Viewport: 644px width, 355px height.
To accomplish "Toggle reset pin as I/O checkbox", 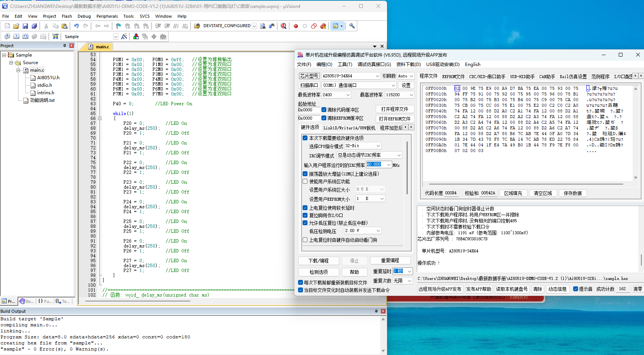I will tap(305, 215).
